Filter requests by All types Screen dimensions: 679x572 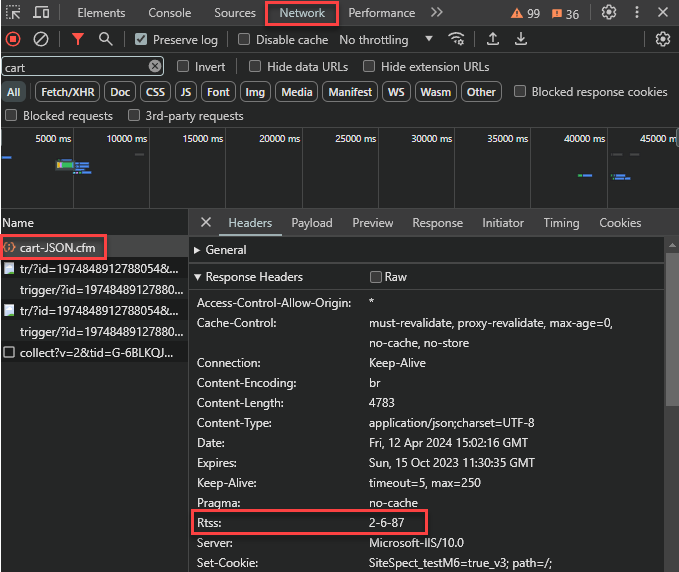13,92
